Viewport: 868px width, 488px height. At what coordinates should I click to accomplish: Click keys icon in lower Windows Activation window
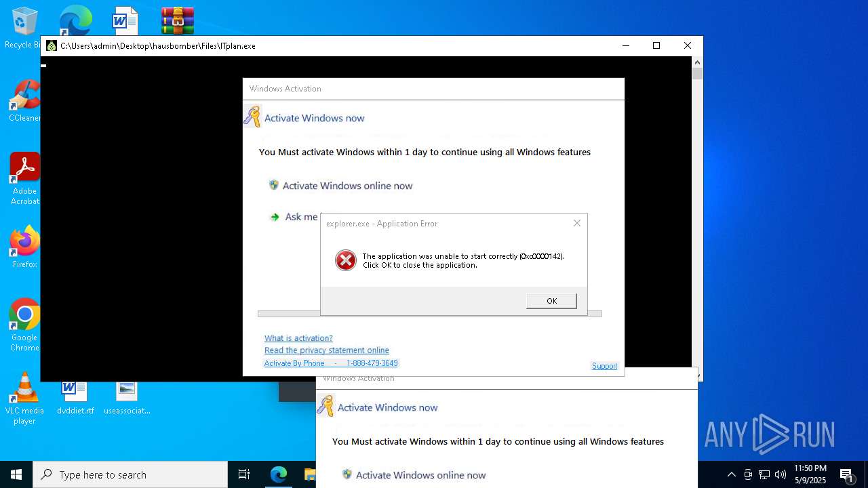click(325, 405)
